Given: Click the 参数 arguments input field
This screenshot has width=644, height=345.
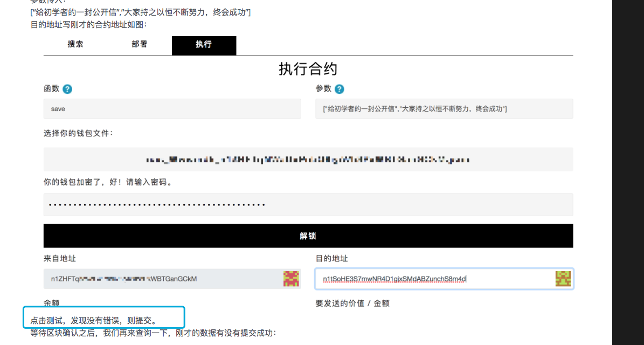Looking at the screenshot, I should tap(444, 109).
